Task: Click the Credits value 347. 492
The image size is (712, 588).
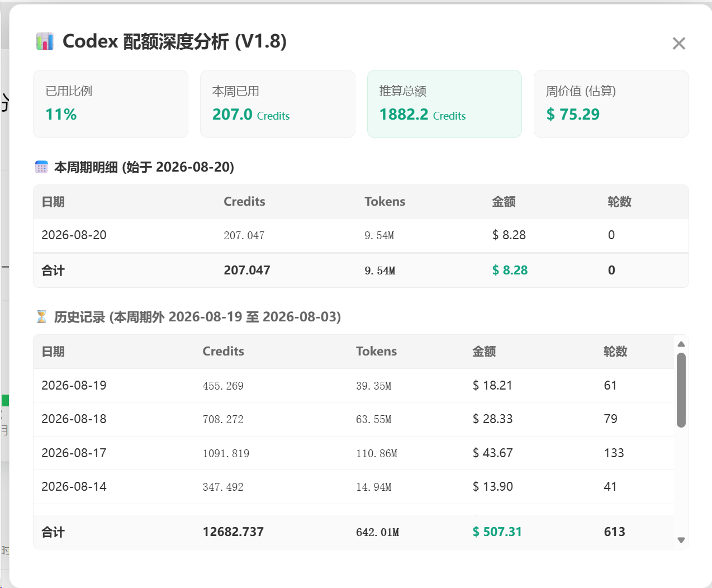Action: [x=223, y=487]
